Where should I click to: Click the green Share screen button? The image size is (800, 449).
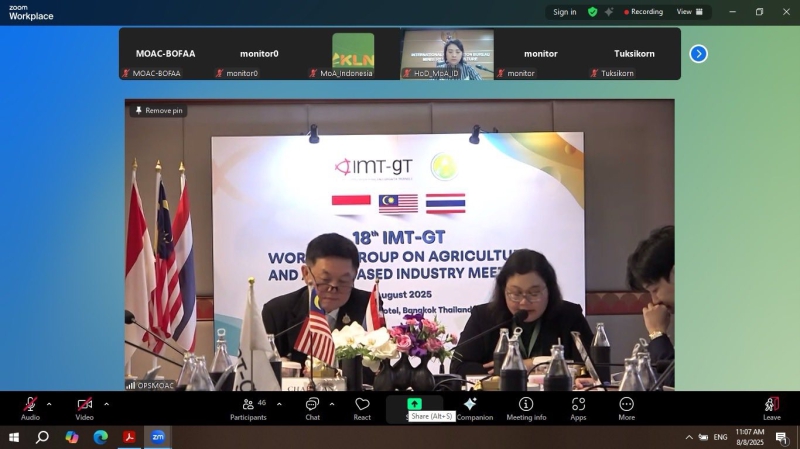click(x=414, y=404)
